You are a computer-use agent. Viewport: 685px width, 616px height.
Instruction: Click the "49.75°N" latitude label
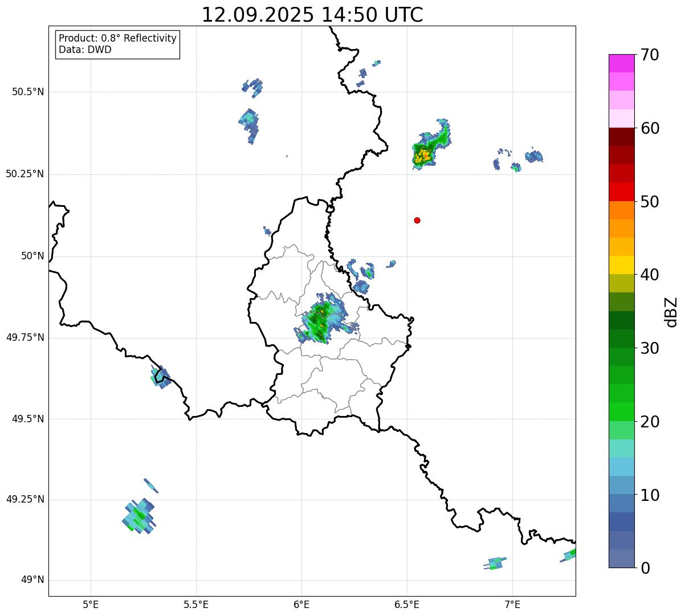(25, 337)
